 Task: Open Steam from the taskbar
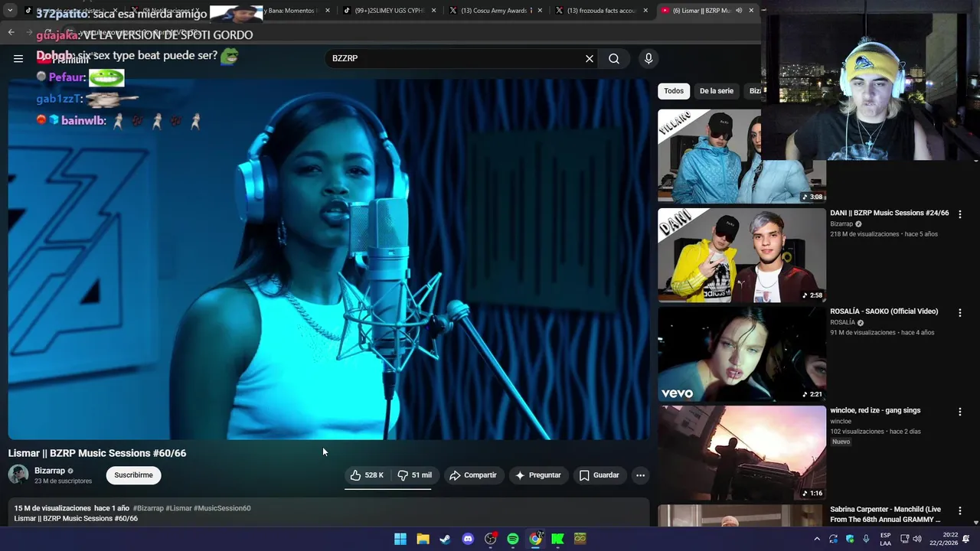[x=445, y=539]
